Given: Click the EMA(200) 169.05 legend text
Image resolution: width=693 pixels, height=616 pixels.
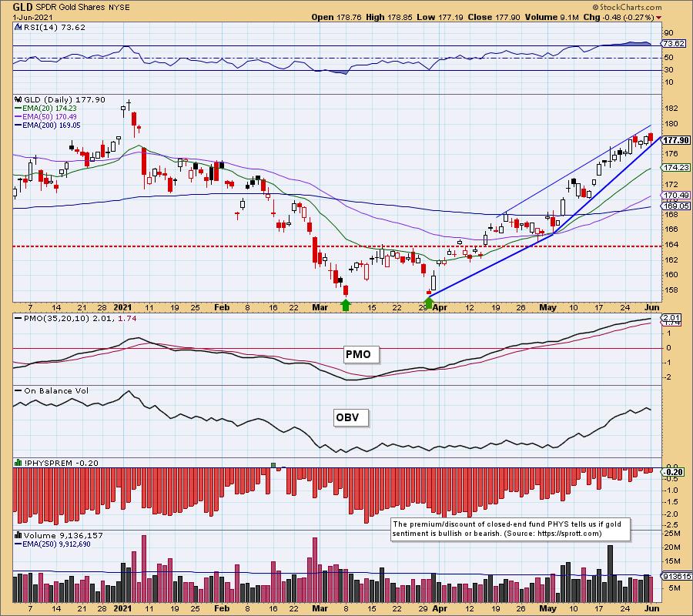Looking at the screenshot, I should point(52,125).
